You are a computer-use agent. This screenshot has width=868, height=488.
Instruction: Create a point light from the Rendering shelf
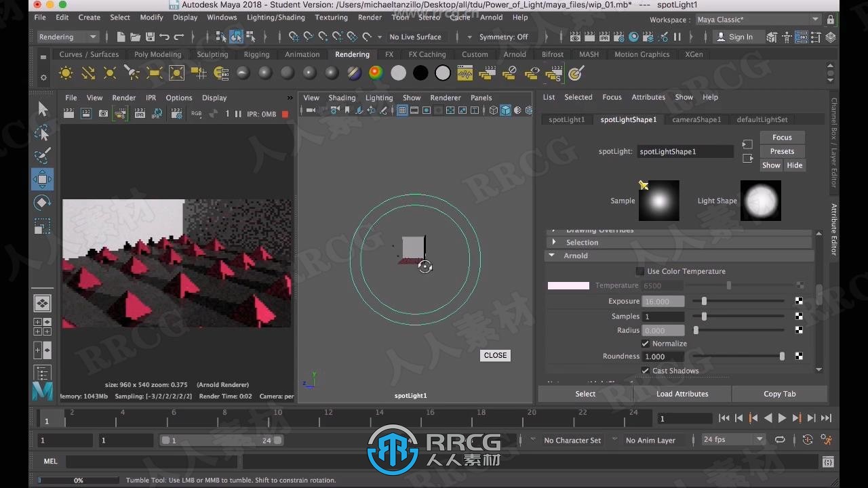[110, 73]
